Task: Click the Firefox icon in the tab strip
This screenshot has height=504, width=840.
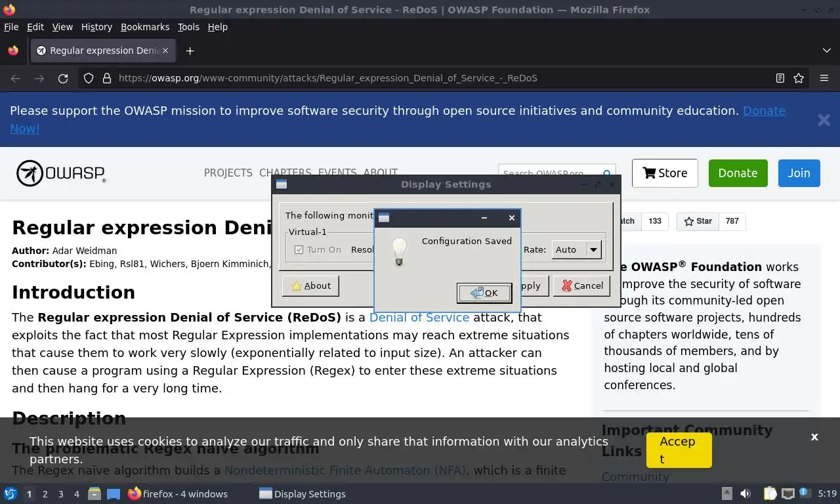Action: pyautogui.click(x=13, y=51)
